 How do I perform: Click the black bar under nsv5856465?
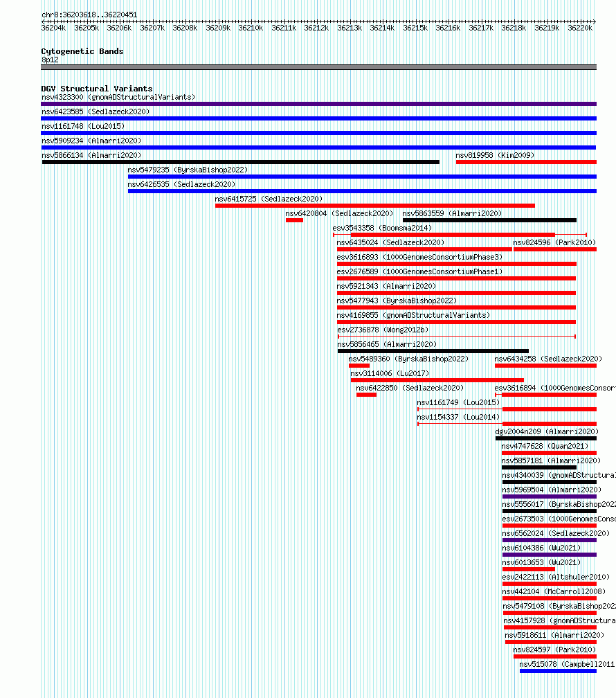(433, 351)
